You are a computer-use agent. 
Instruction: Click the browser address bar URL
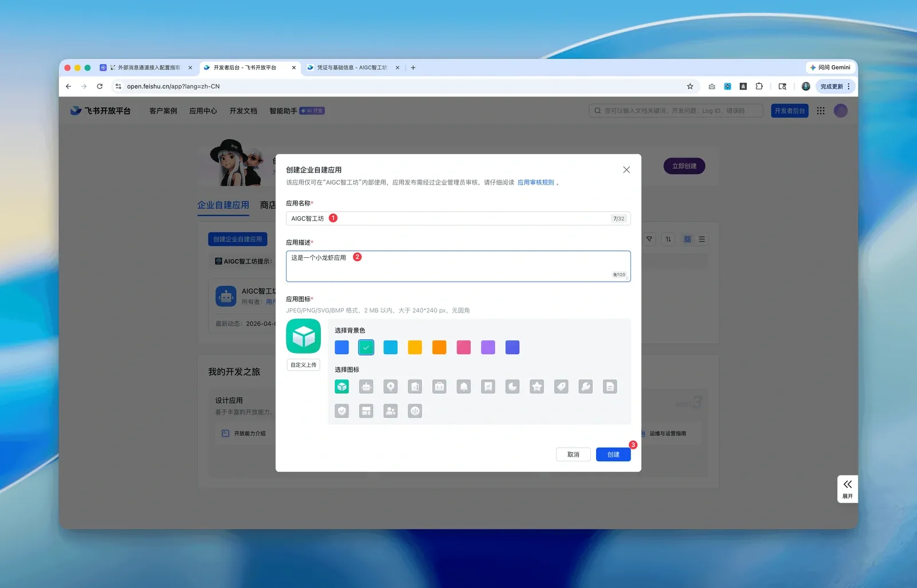pos(173,87)
